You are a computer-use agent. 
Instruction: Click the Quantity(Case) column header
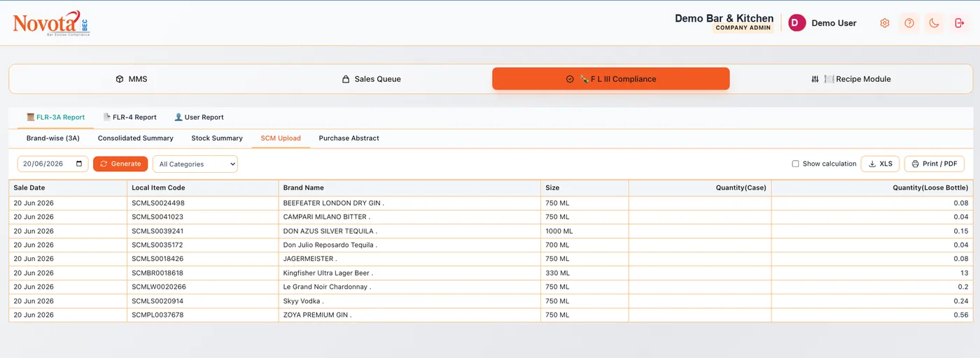pos(700,188)
